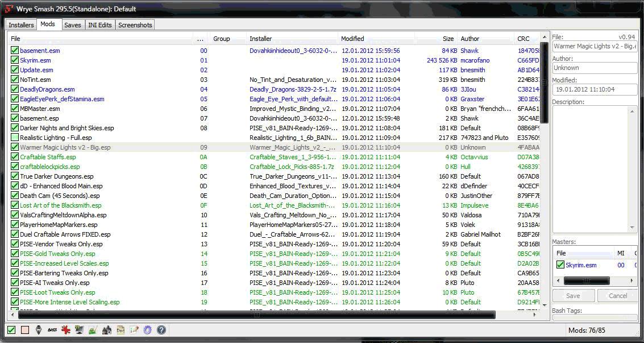Open the Saves tab

tap(72, 25)
